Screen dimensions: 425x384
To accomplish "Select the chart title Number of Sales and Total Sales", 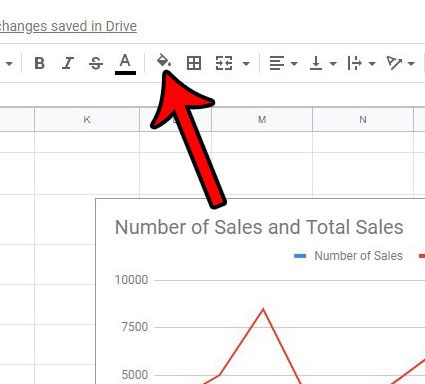I will (x=259, y=227).
